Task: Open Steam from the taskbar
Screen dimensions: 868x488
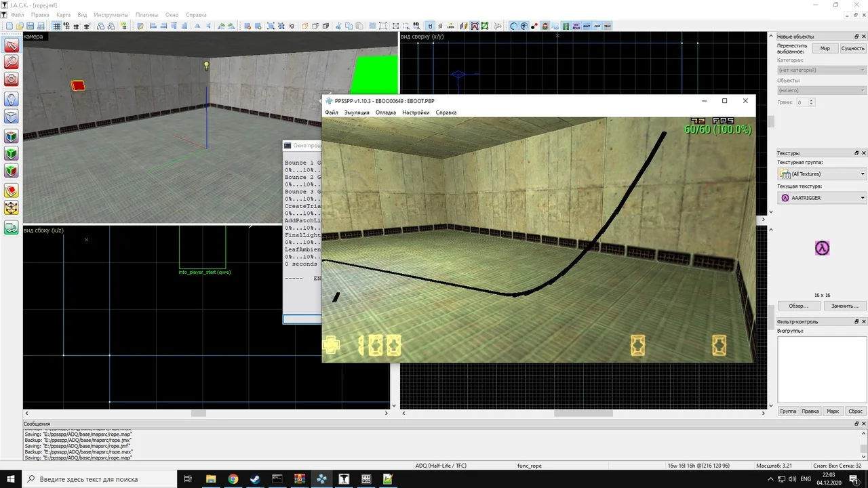Action: click(255, 479)
